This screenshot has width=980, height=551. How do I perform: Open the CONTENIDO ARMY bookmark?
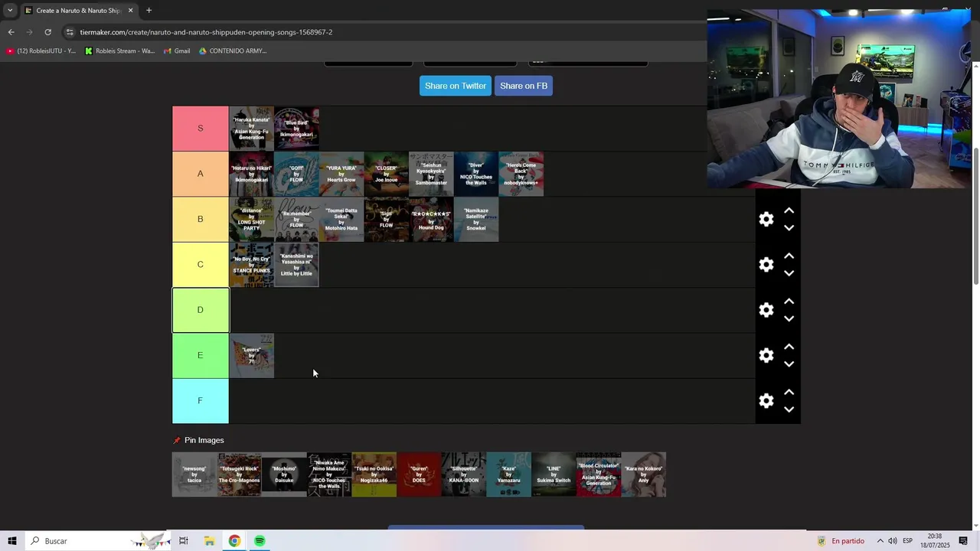(x=233, y=51)
